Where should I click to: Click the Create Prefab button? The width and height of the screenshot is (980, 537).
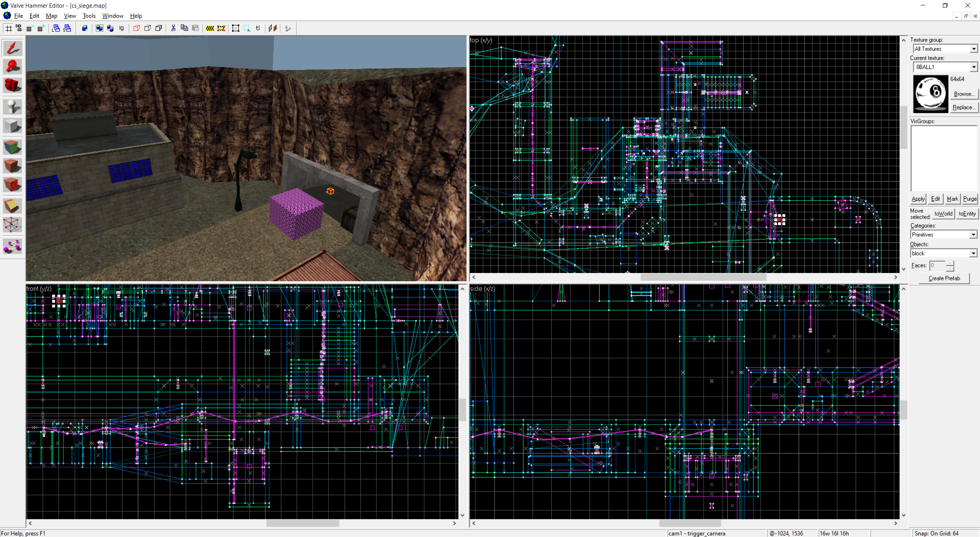coord(944,278)
